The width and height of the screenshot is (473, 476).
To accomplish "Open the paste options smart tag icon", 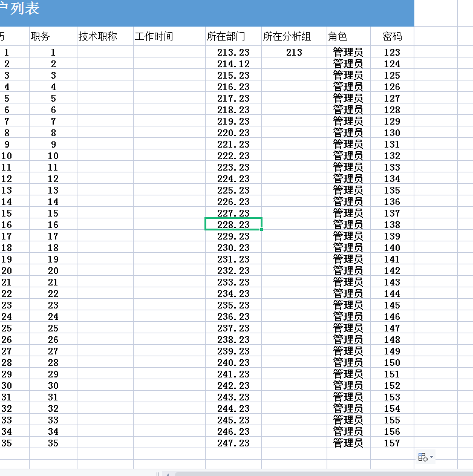I will pos(423,457).
